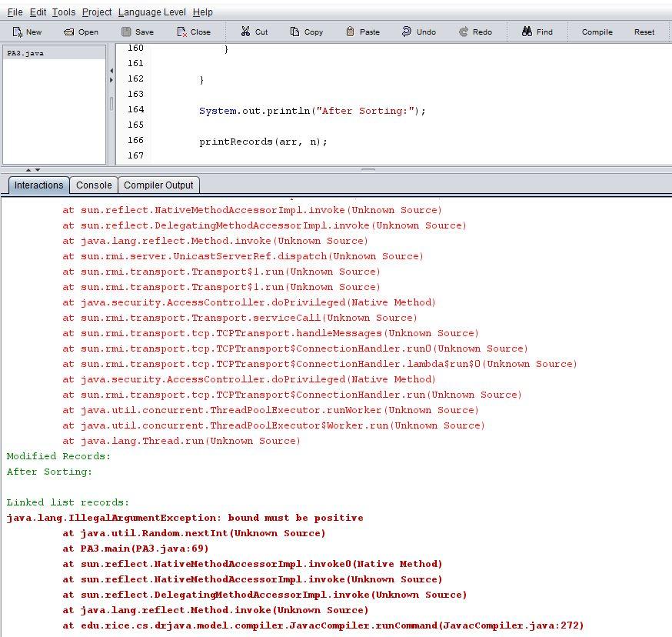
Task: Click the 'Linked list records:' output line
Action: click(x=68, y=502)
